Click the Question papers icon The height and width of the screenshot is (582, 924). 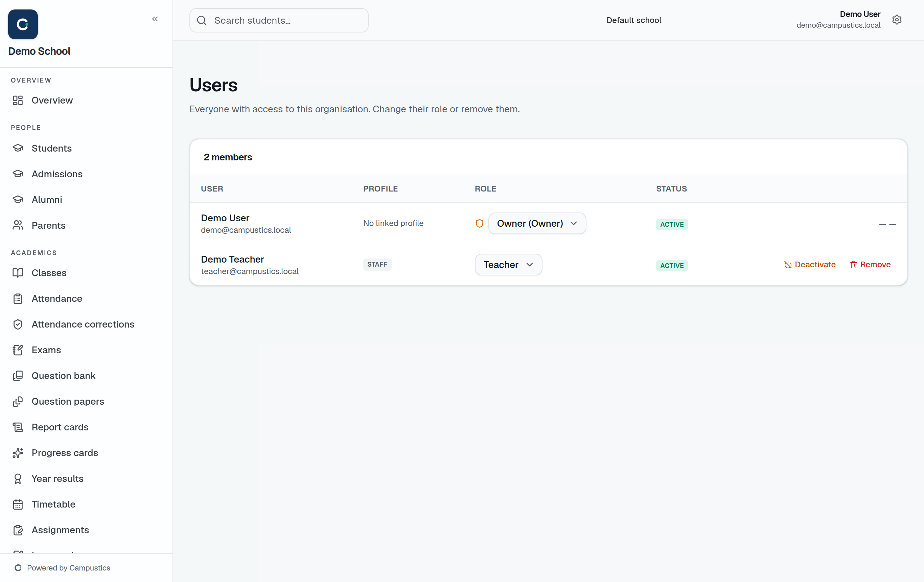click(18, 401)
